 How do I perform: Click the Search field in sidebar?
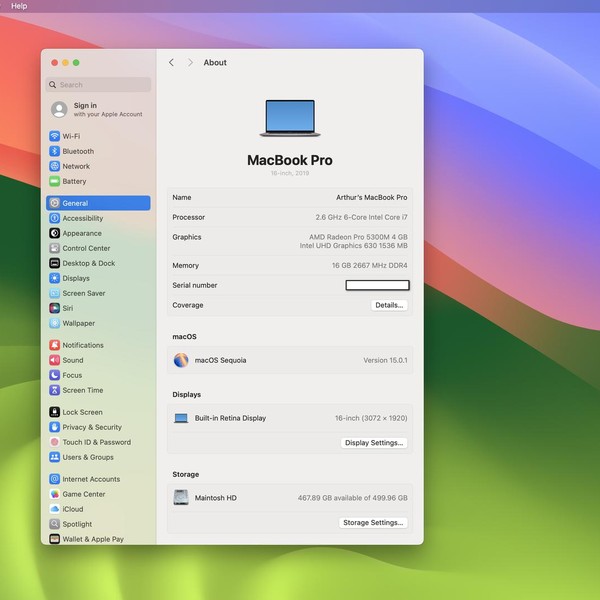tap(98, 85)
